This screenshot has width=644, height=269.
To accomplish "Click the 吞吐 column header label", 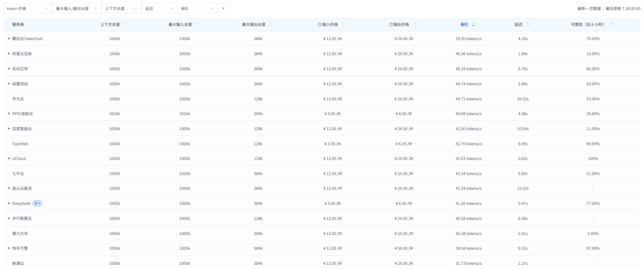I will pos(464,24).
